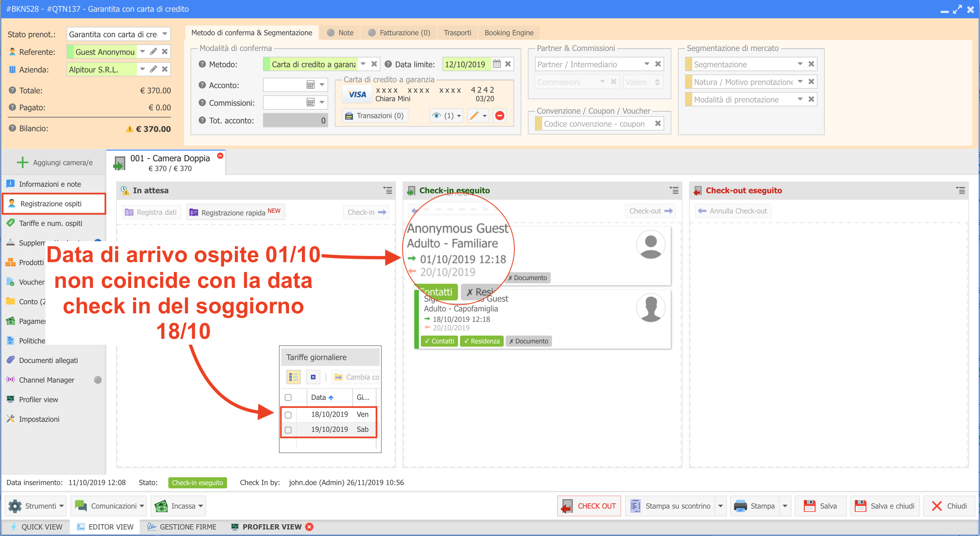Clear the Natura / Motivo prenotazione field
The height and width of the screenshot is (536, 980).
click(811, 82)
